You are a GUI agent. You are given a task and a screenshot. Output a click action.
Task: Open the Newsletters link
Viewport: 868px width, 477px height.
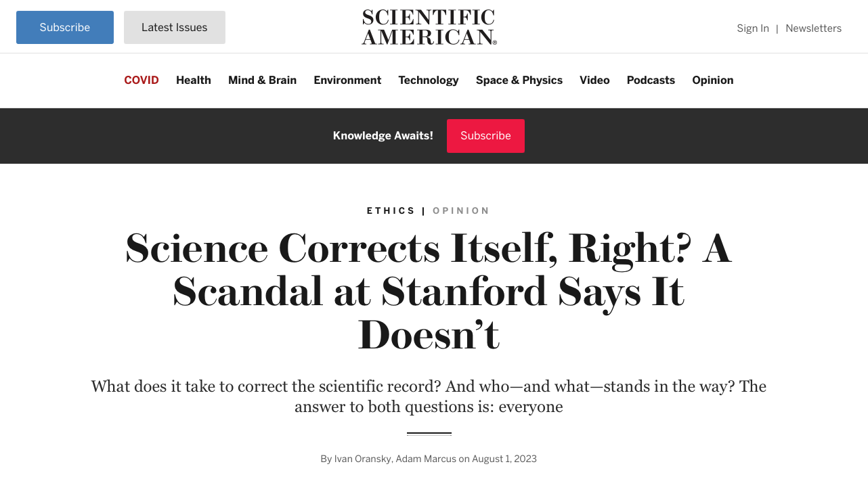pyautogui.click(x=813, y=28)
